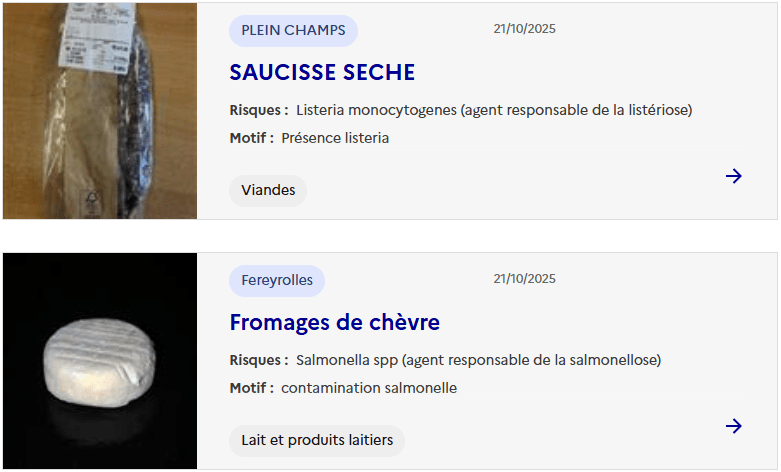Click the arrow on the Saucisse Seche card
781x472 pixels.
click(x=734, y=176)
